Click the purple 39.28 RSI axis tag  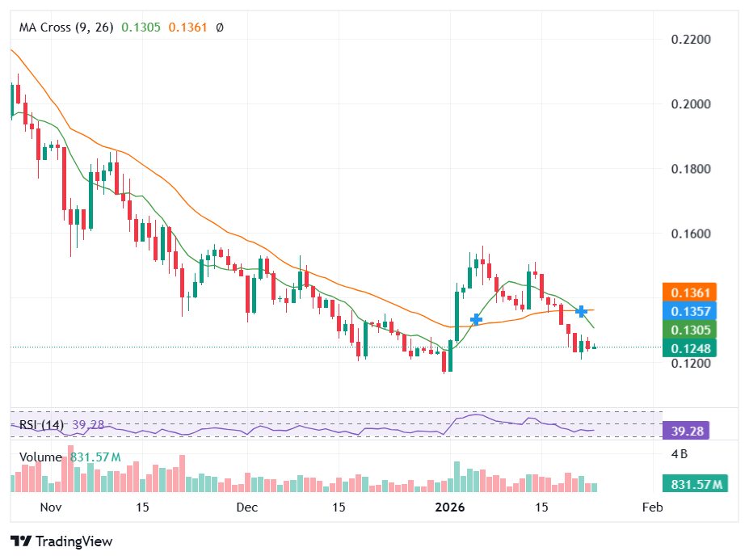[685, 431]
